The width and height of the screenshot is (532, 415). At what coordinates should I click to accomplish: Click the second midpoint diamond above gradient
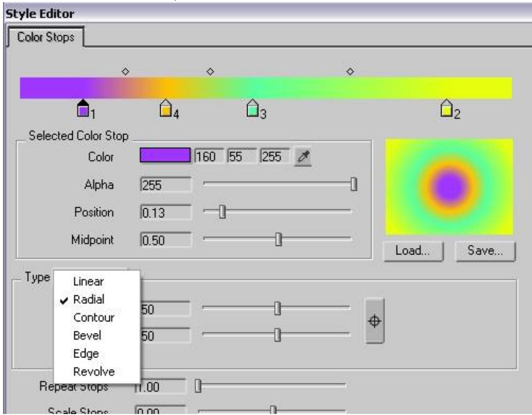[211, 71]
